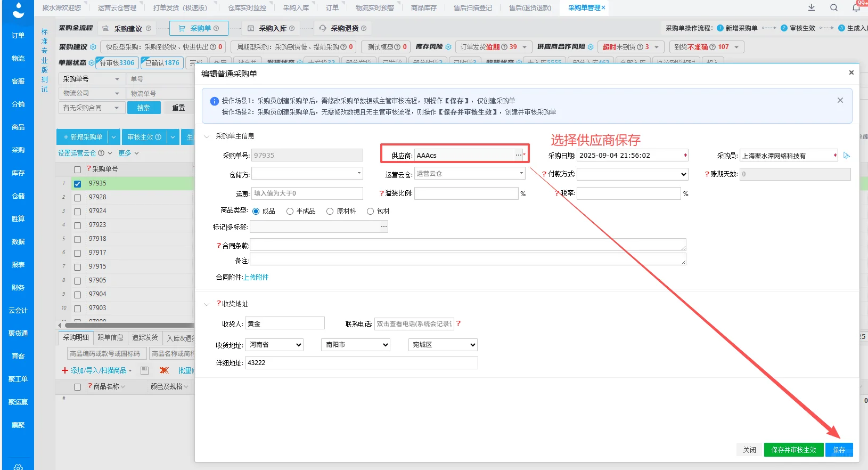Click gear icon beside 供应商合作风险 label
The width and height of the screenshot is (868, 470).
[x=591, y=47]
